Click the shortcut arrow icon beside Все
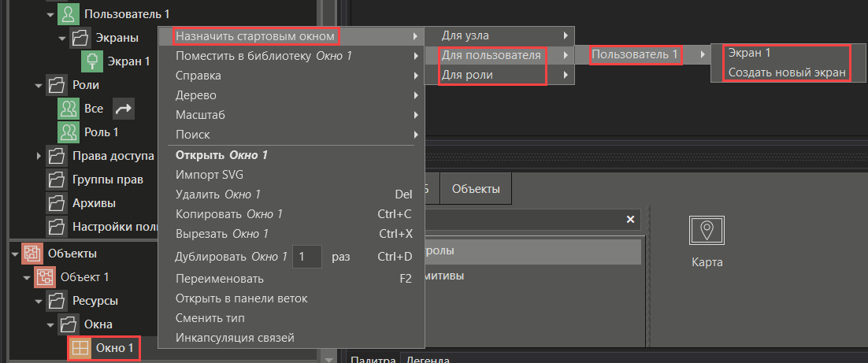The image size is (868, 363). tap(123, 109)
